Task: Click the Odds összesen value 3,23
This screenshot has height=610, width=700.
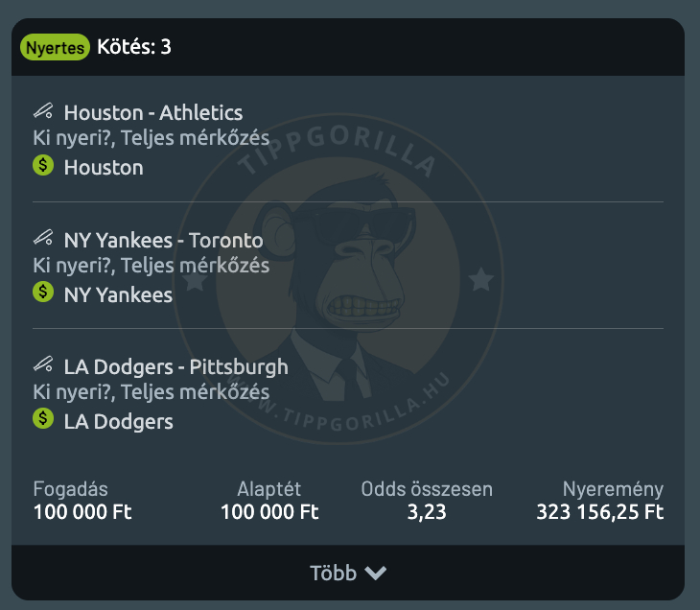Action: click(x=427, y=513)
